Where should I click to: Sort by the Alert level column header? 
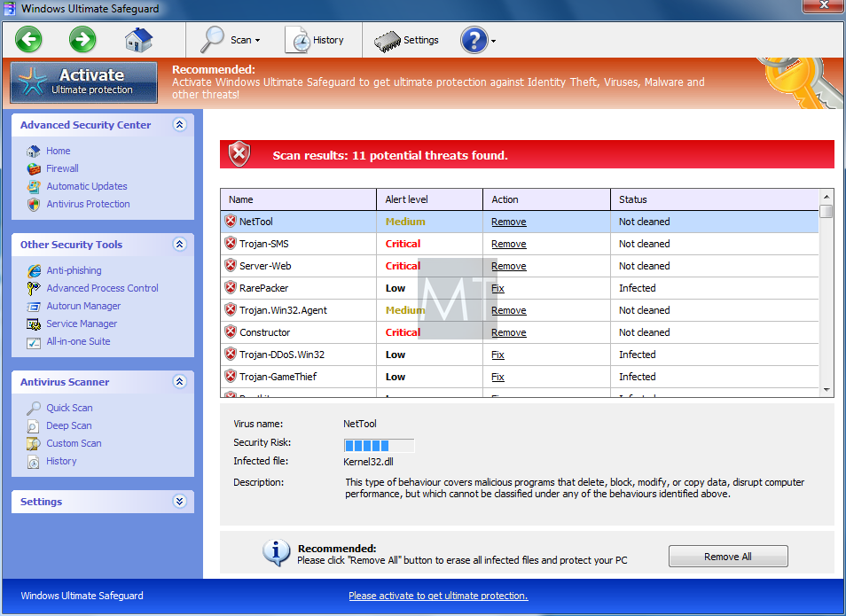pyautogui.click(x=429, y=199)
